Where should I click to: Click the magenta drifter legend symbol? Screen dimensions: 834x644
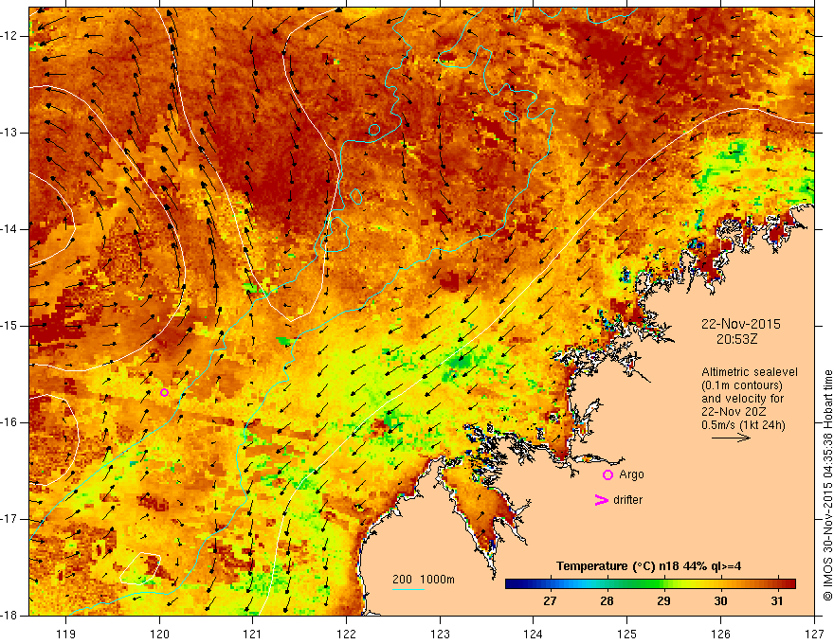(601, 500)
